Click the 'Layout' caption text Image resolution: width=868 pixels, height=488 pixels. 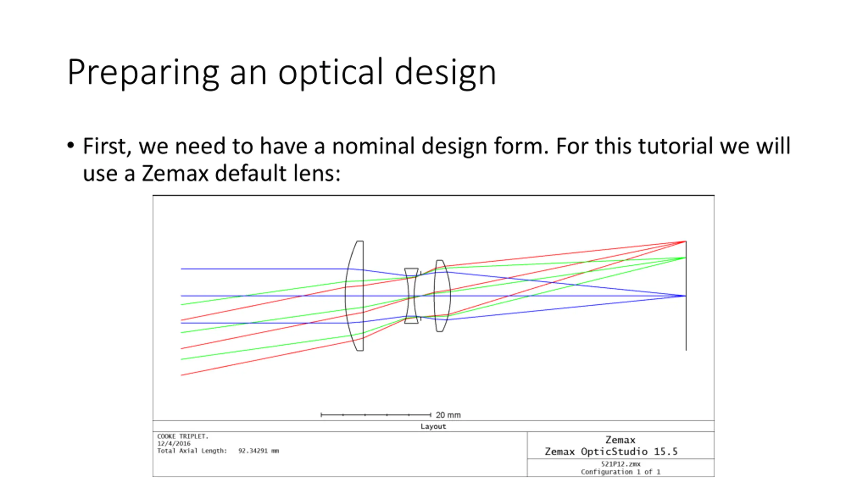point(433,426)
